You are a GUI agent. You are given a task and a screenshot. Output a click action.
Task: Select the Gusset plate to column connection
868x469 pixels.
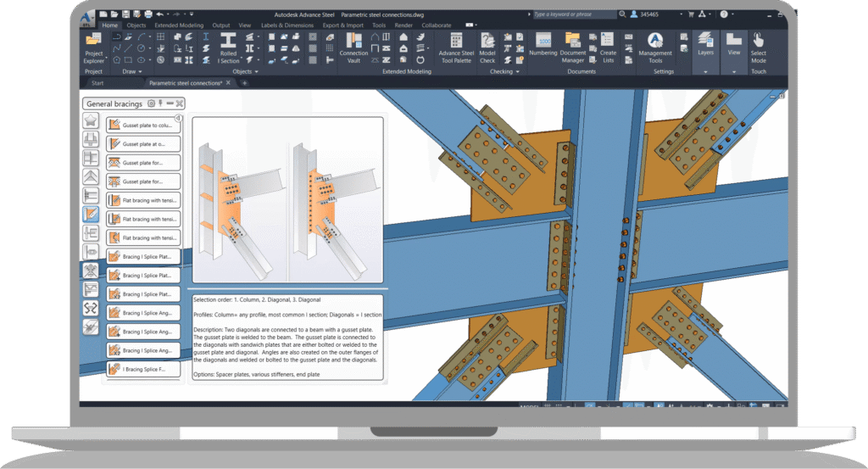(x=143, y=126)
